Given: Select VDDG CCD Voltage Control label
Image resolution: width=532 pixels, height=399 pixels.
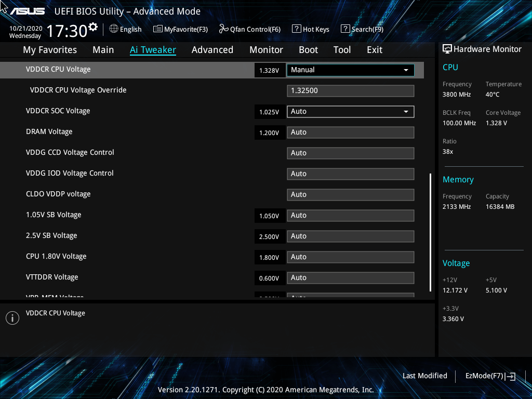Looking at the screenshot, I should pos(70,152).
